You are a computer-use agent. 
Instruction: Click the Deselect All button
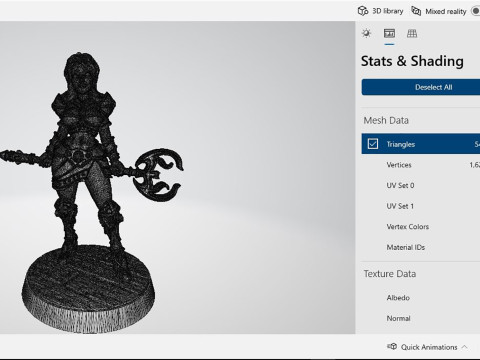[421, 87]
